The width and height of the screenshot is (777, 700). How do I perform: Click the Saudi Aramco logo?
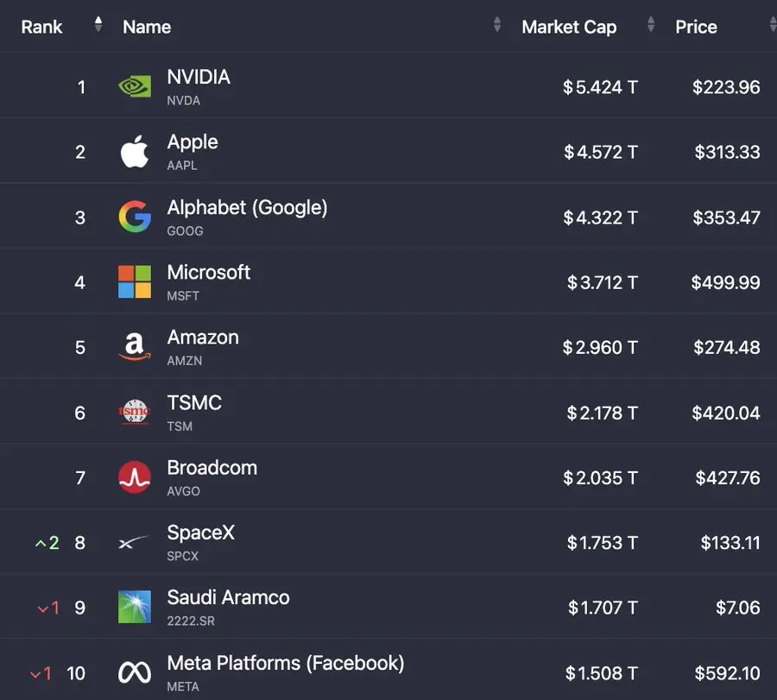(x=135, y=607)
